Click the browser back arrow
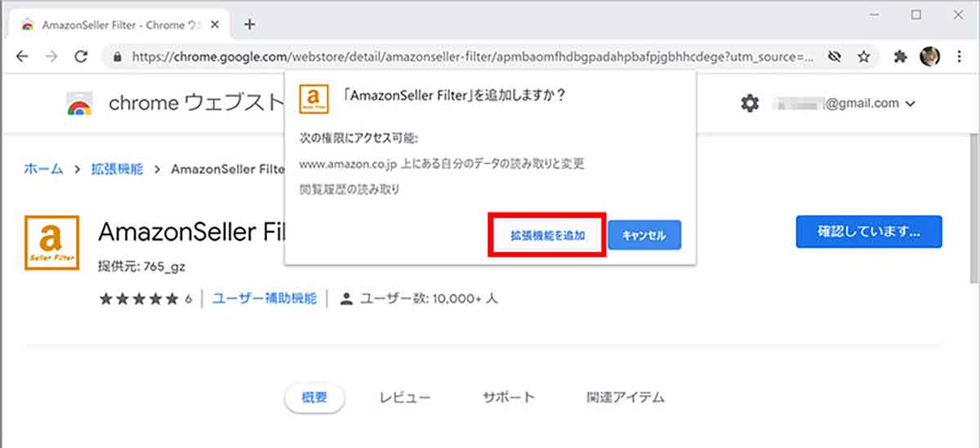This screenshot has width=980, height=448. pos(22,57)
